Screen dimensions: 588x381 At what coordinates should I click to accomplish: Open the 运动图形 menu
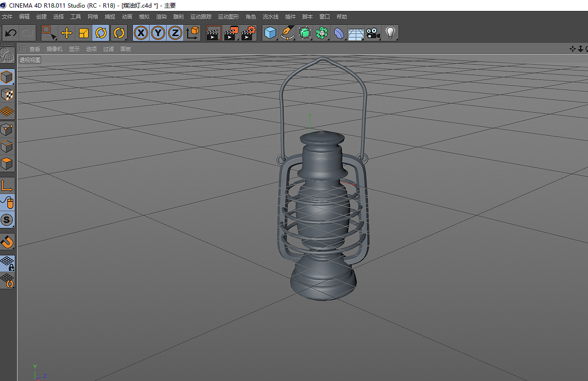pyautogui.click(x=229, y=17)
